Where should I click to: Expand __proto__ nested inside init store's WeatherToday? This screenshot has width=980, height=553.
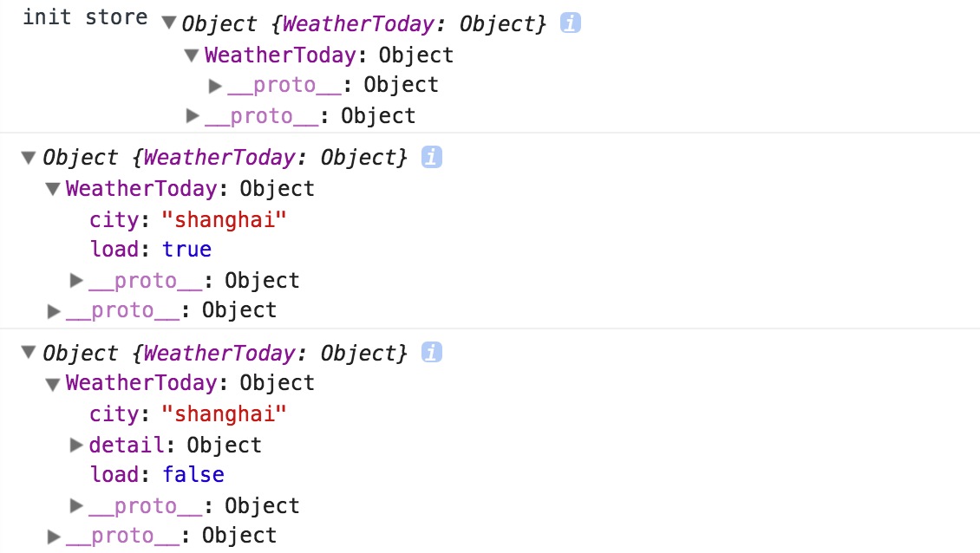215,85
